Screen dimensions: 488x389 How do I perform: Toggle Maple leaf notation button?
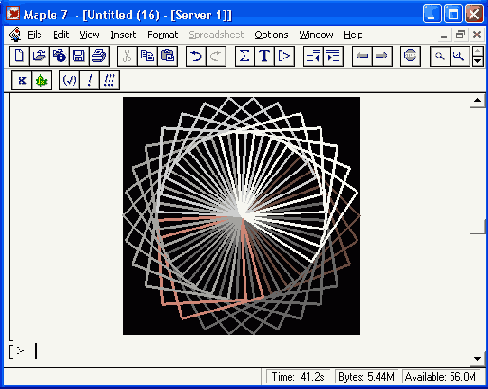42,80
